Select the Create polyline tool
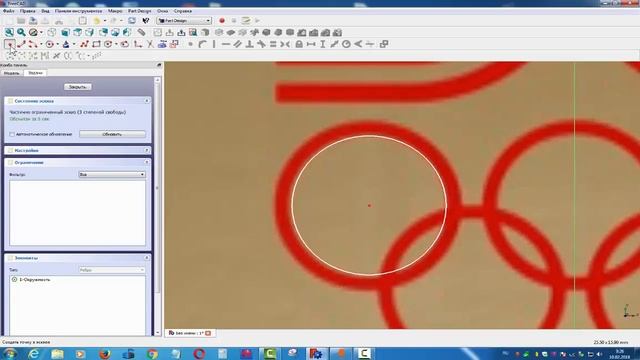 pyautogui.click(x=84, y=44)
